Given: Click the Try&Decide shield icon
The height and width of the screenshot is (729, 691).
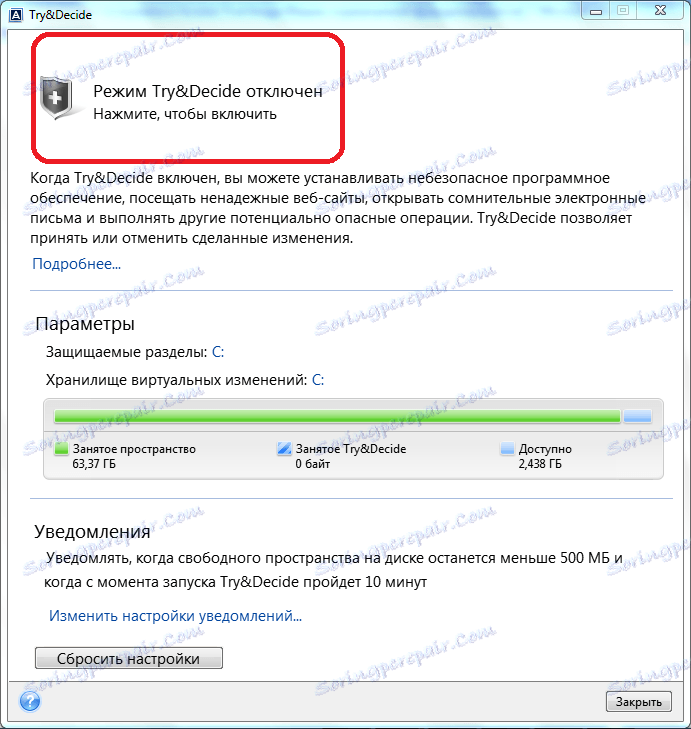Looking at the screenshot, I should point(56,98).
